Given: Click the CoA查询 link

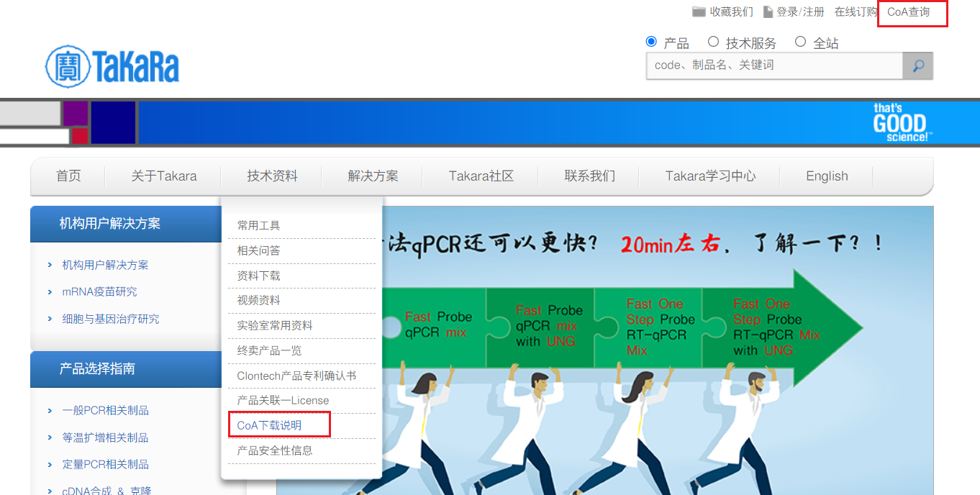Looking at the screenshot, I should click(x=909, y=12).
